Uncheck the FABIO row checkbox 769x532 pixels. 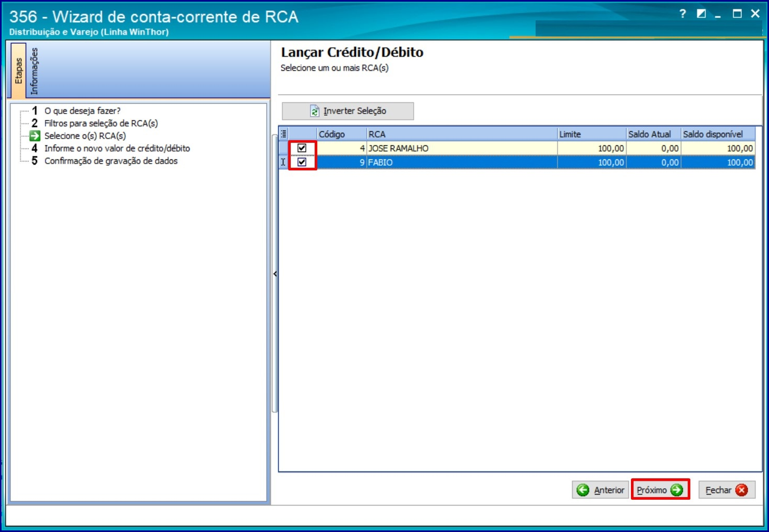[x=302, y=162]
